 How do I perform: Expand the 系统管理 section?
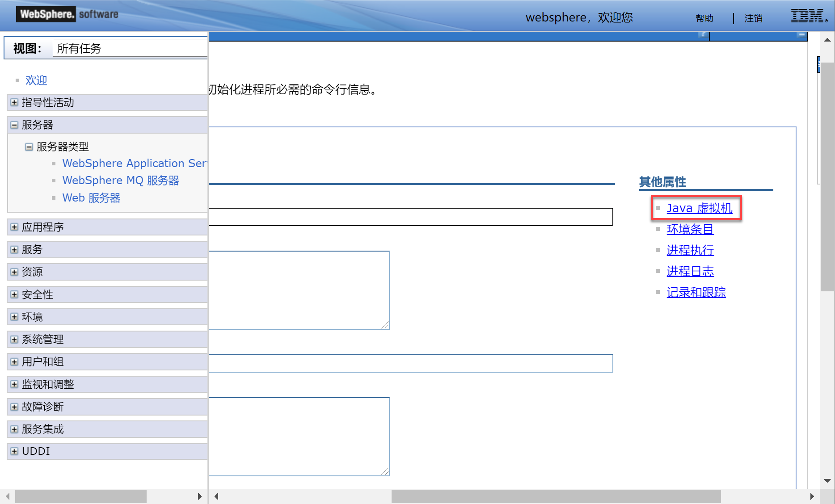pyautogui.click(x=14, y=340)
